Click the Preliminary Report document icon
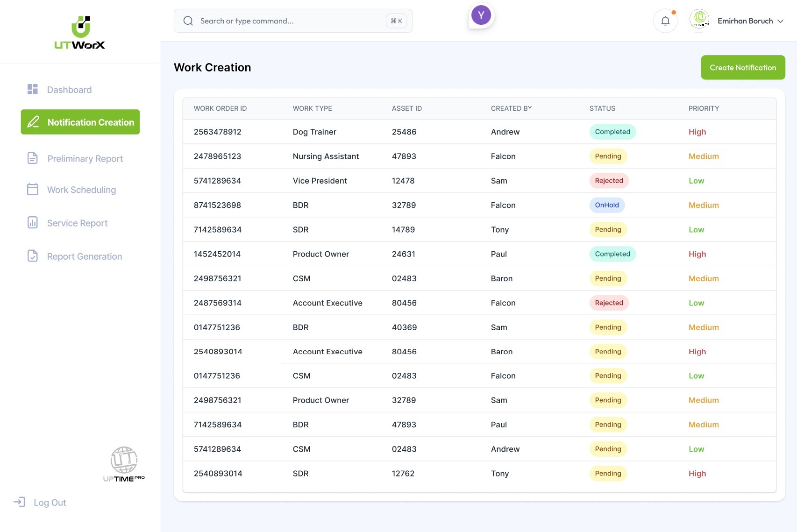797x532 pixels. tap(33, 158)
